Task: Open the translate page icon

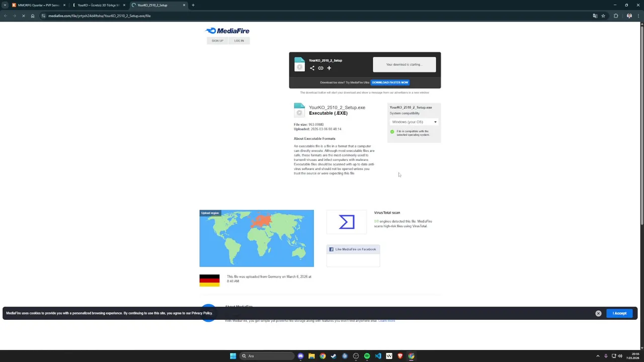Action: pos(595,16)
